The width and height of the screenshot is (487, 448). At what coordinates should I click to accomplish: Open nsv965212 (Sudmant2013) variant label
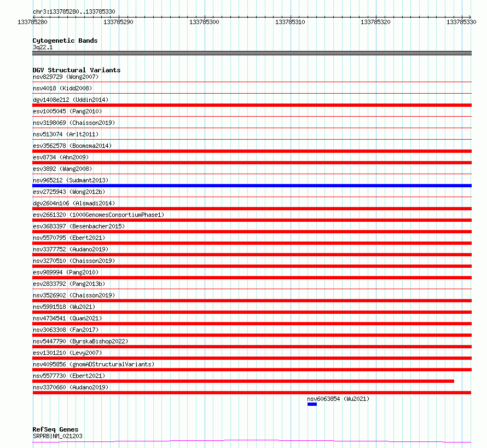(71, 180)
